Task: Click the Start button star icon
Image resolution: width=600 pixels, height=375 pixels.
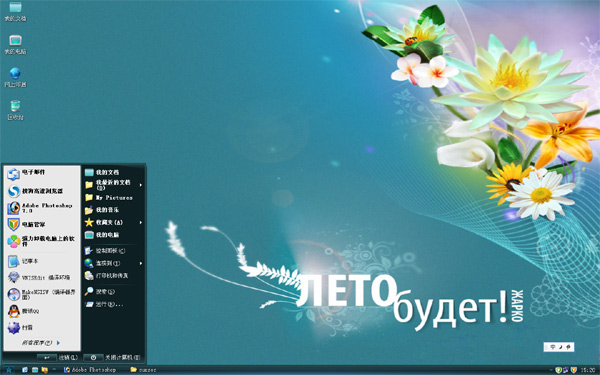Action: (x=8, y=370)
